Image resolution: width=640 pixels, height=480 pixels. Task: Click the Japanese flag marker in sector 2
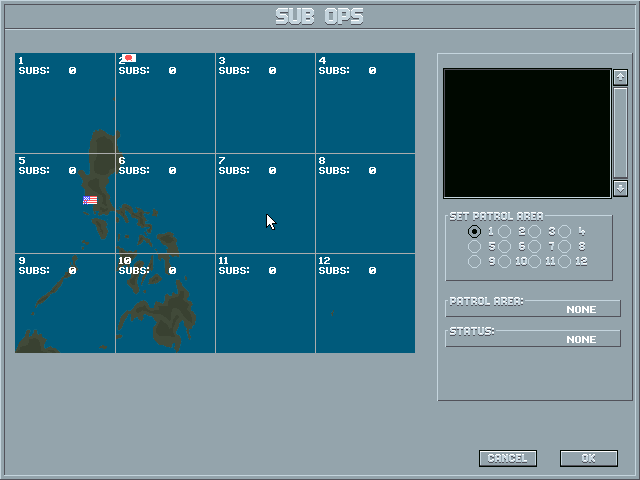click(129, 58)
